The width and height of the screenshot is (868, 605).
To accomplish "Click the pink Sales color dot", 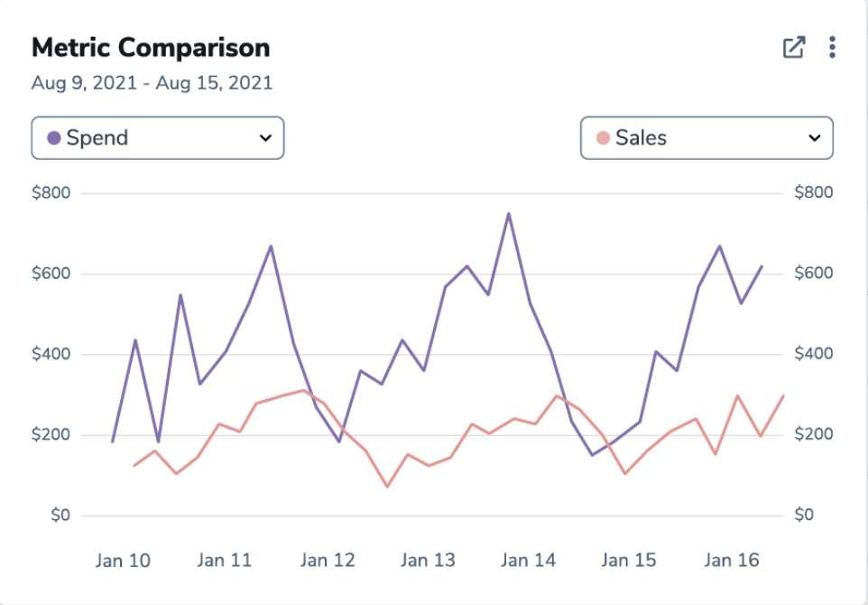I will pyautogui.click(x=603, y=138).
